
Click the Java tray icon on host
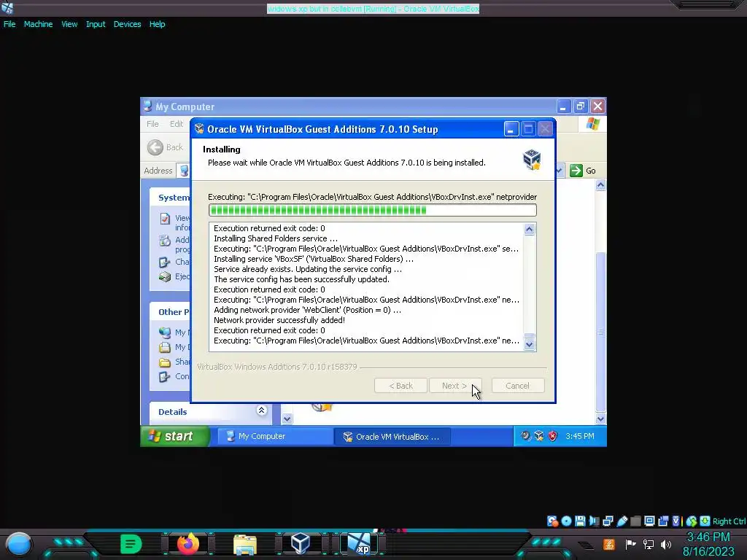point(609,544)
